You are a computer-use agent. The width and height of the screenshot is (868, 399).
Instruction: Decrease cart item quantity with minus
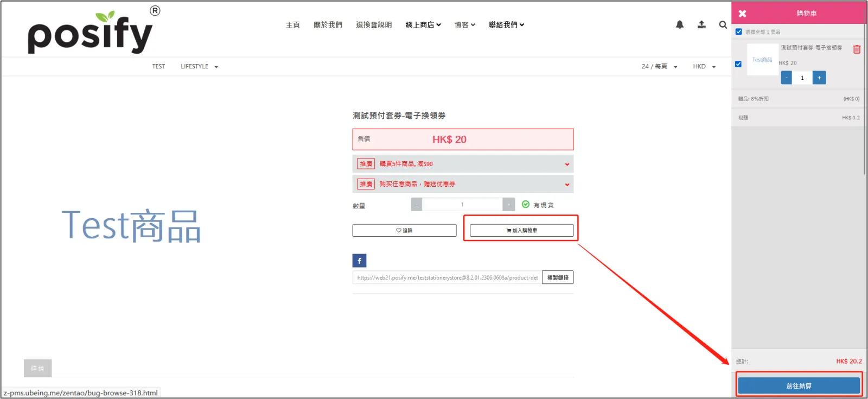tap(786, 78)
